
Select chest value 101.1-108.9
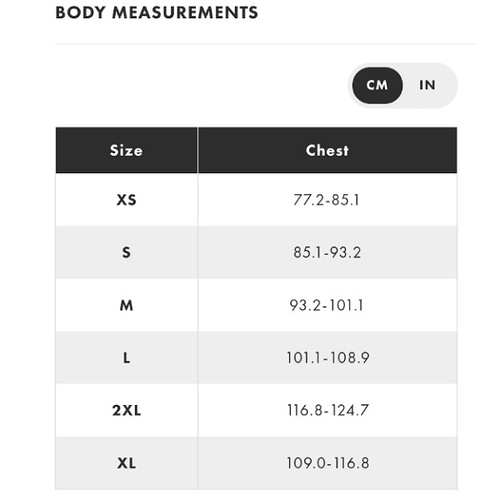click(328, 358)
